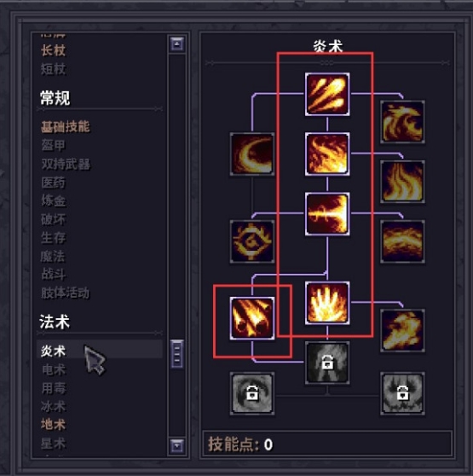Open the 电术 skill category
The height and width of the screenshot is (476, 473).
click(54, 369)
